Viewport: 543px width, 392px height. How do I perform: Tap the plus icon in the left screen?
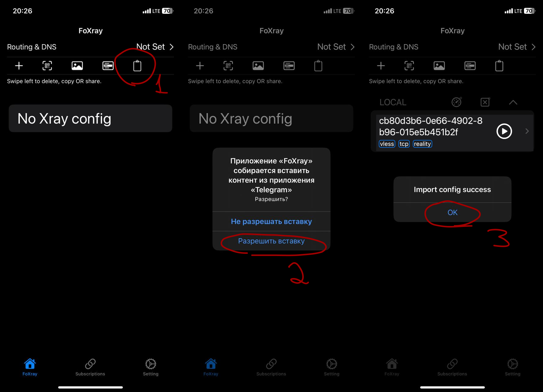(19, 66)
